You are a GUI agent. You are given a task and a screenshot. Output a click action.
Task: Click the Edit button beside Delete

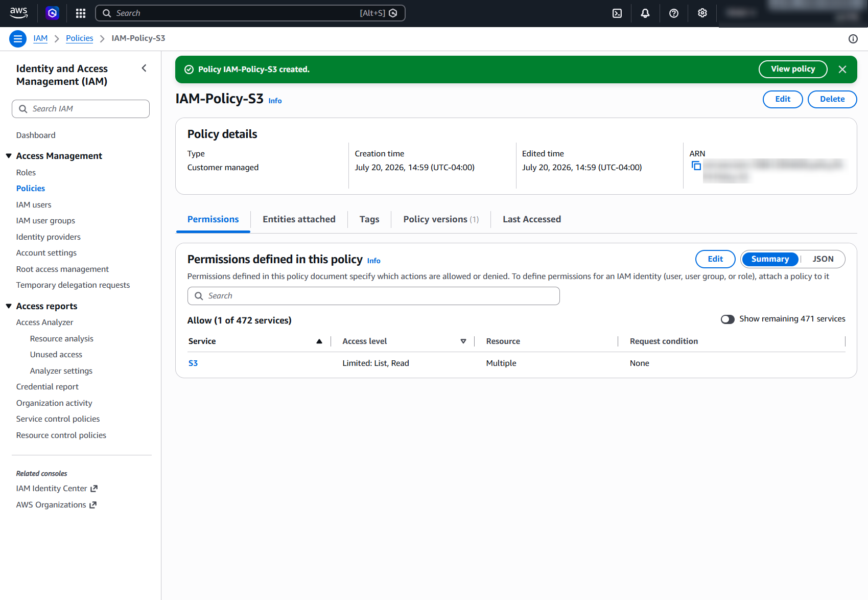click(x=783, y=99)
